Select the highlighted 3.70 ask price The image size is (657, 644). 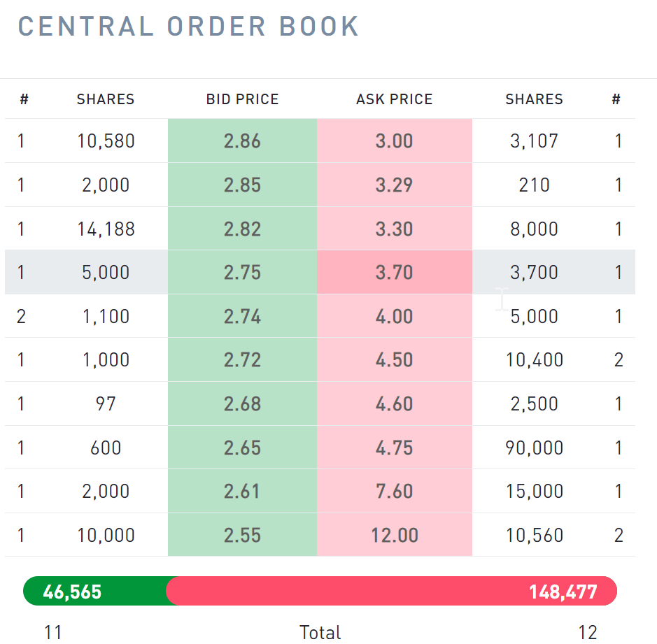pyautogui.click(x=394, y=272)
